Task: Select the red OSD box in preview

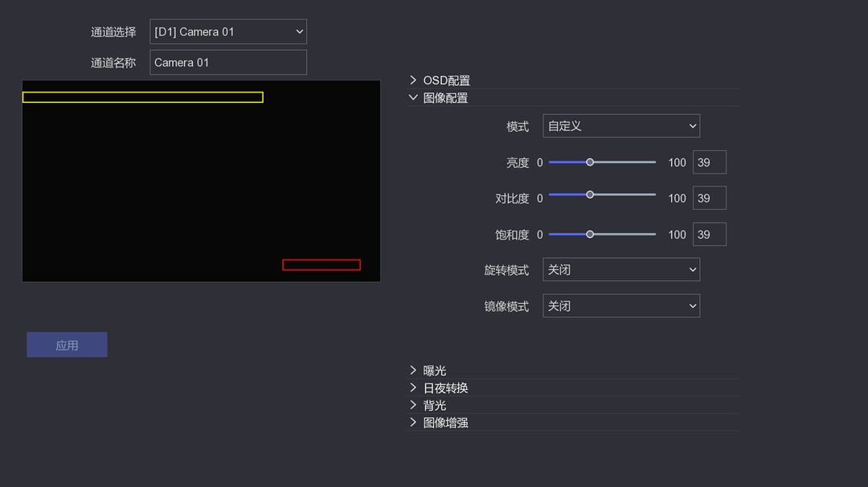Action: click(321, 265)
